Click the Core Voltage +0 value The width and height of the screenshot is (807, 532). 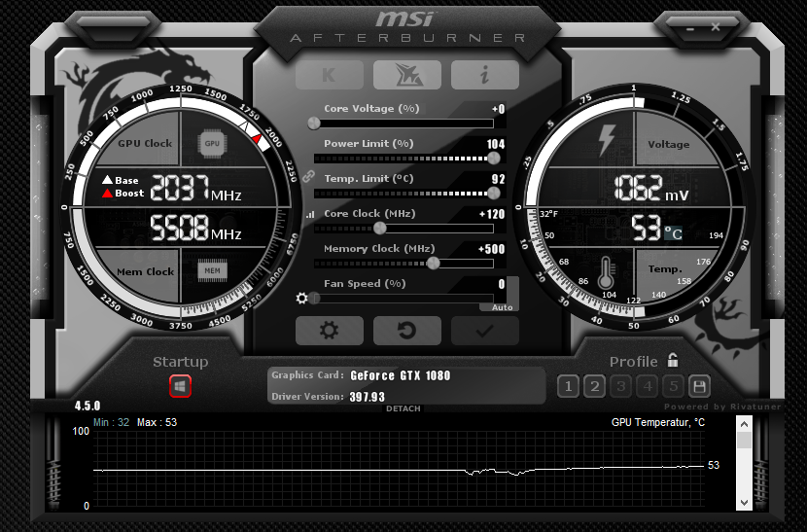click(x=498, y=109)
